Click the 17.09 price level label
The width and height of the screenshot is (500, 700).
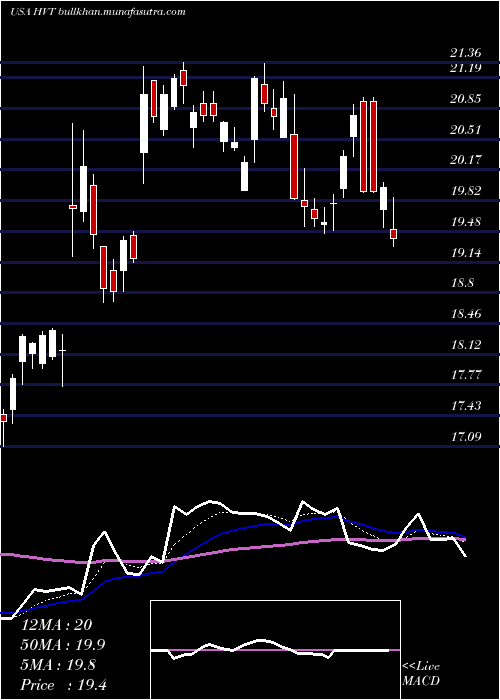tap(466, 436)
